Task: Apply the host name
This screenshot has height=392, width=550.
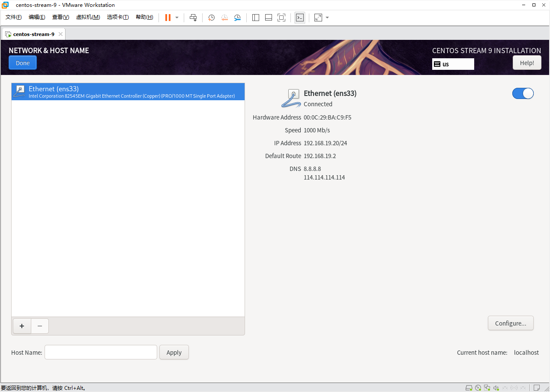Action: click(174, 352)
